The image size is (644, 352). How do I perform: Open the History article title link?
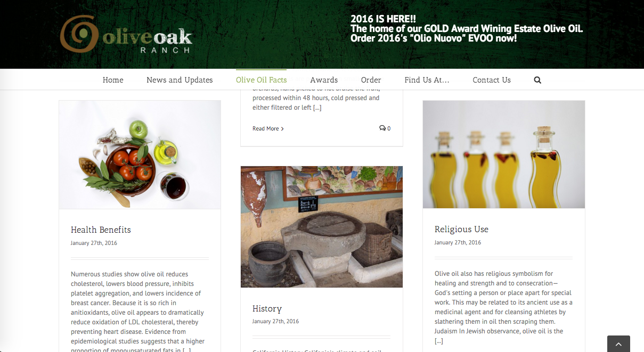267,309
